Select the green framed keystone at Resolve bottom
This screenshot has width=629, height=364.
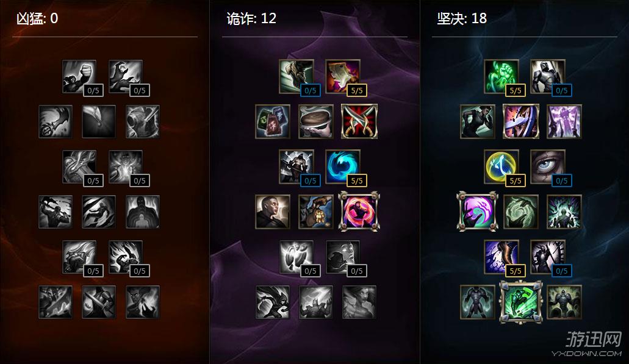(x=520, y=302)
